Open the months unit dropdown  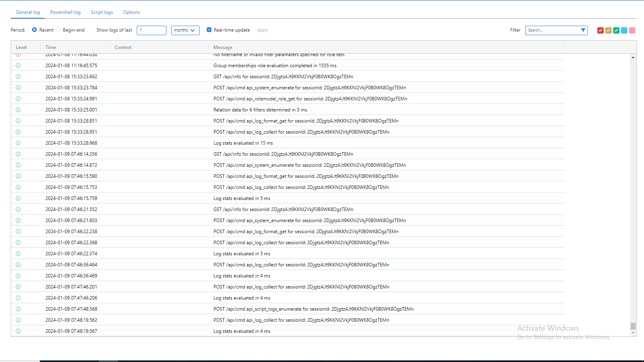(x=185, y=30)
